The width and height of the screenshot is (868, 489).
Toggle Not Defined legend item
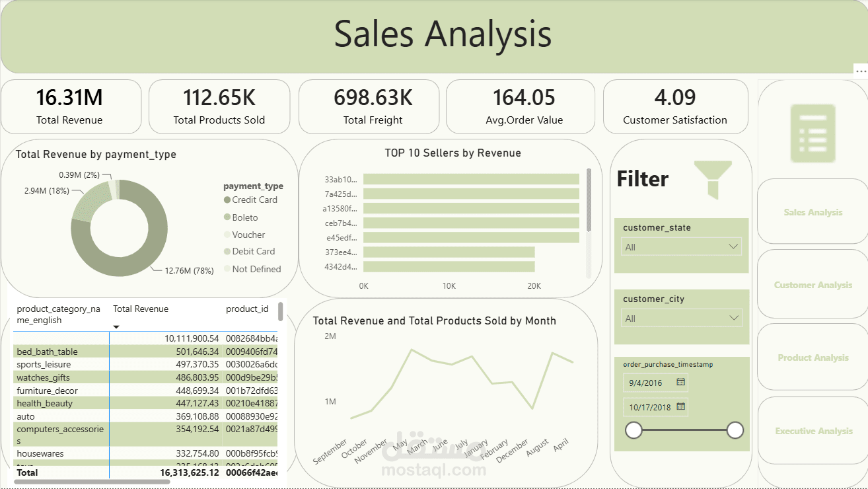[252, 269]
